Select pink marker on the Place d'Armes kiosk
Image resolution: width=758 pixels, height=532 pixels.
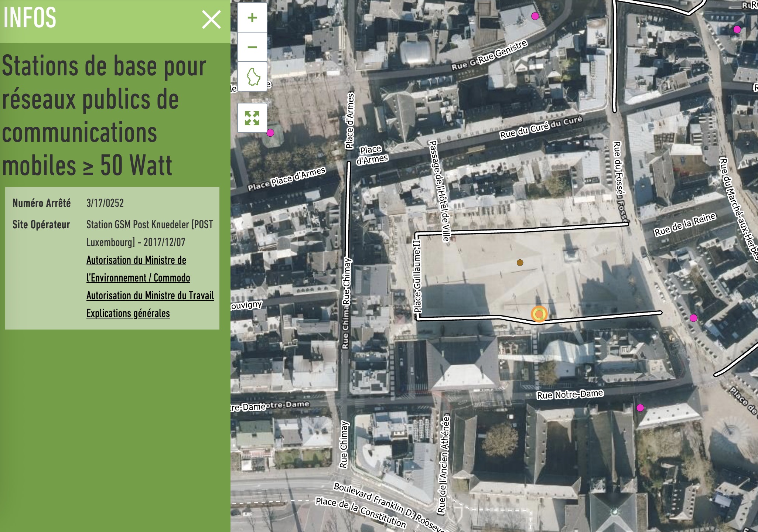tap(270, 133)
